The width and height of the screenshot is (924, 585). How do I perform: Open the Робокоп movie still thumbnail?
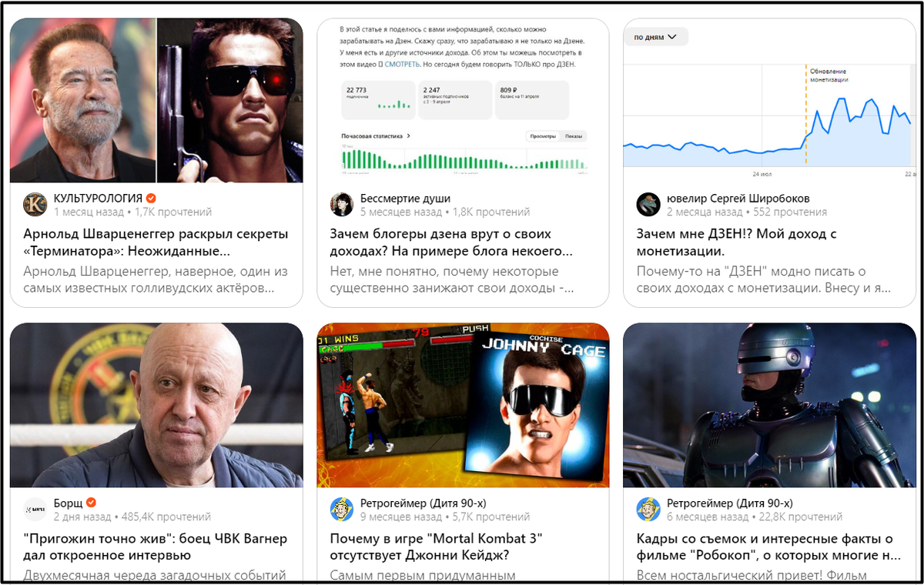pos(769,405)
